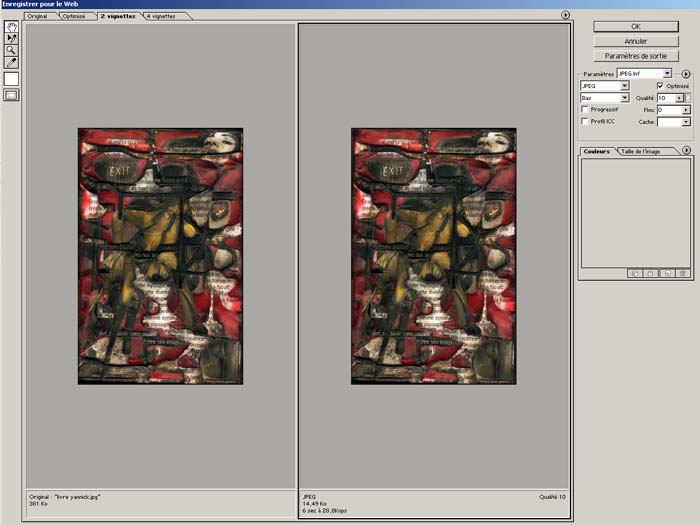The width and height of the screenshot is (700, 525).
Task: Open the Paramètres flyout menu arrow
Action: click(x=686, y=74)
